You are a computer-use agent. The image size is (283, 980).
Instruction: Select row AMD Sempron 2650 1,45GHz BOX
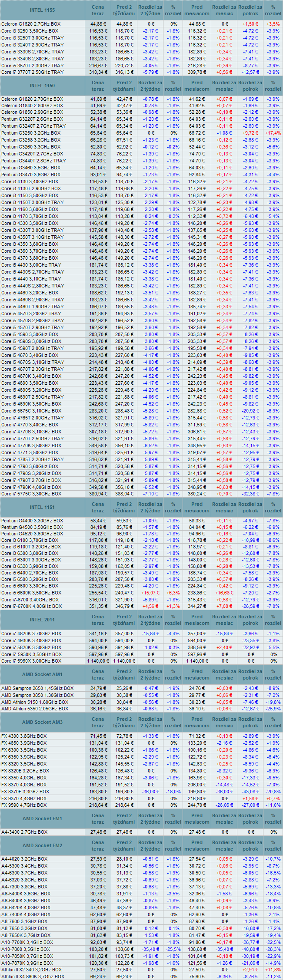pyautogui.click(x=141, y=688)
